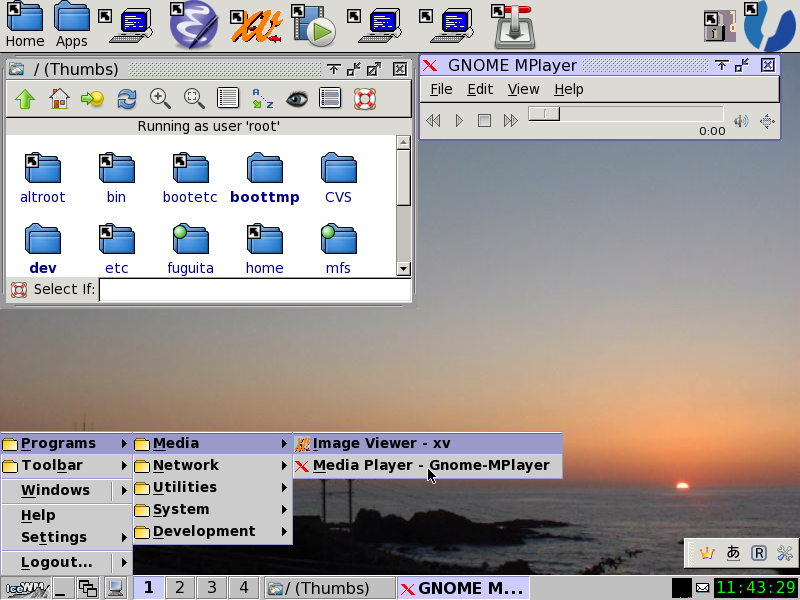Click the zoom in magnifier icon

coord(160,99)
